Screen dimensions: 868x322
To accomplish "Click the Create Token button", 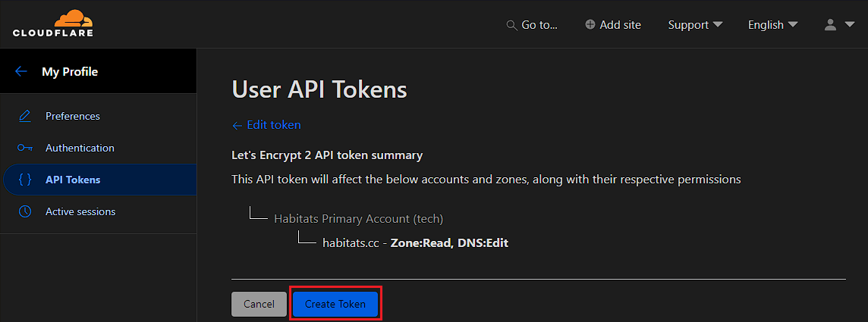I will coord(335,304).
